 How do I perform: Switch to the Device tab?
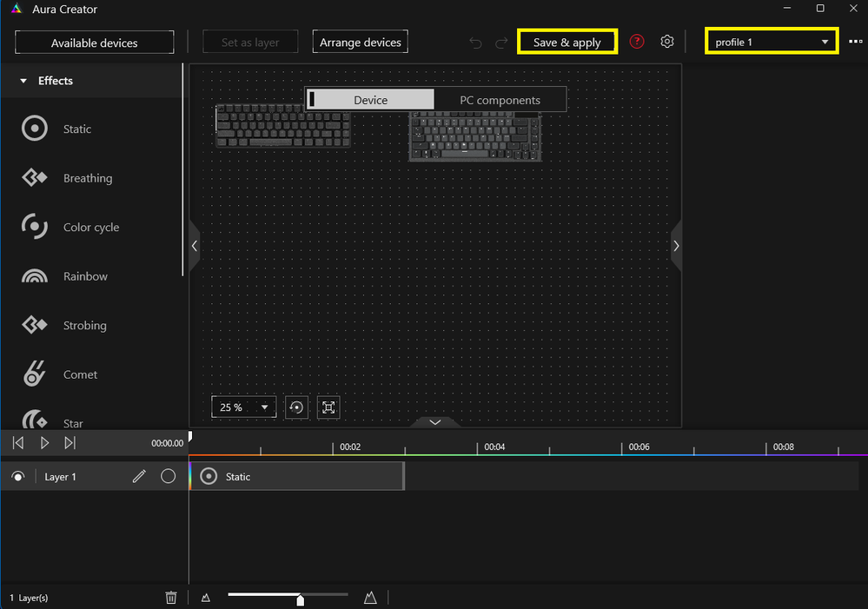point(370,100)
